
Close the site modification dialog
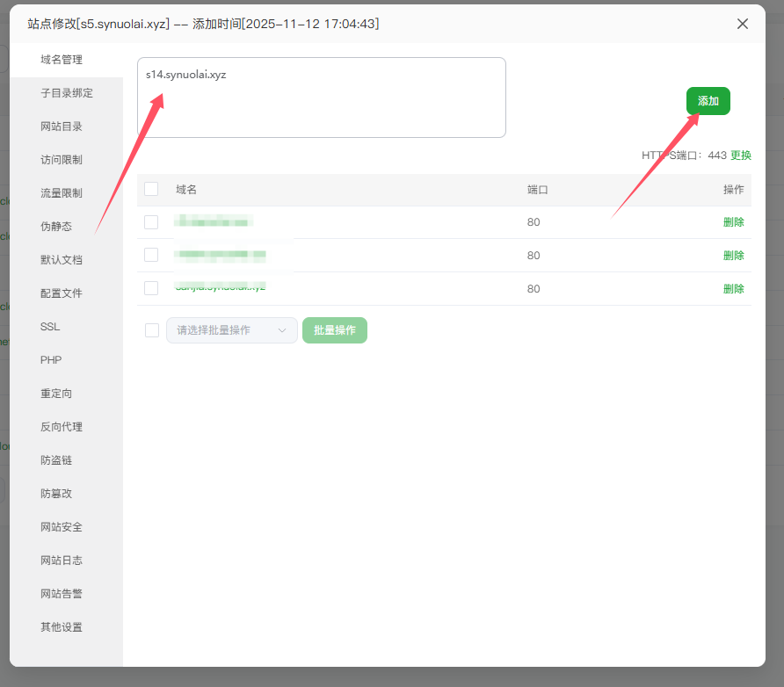[743, 24]
